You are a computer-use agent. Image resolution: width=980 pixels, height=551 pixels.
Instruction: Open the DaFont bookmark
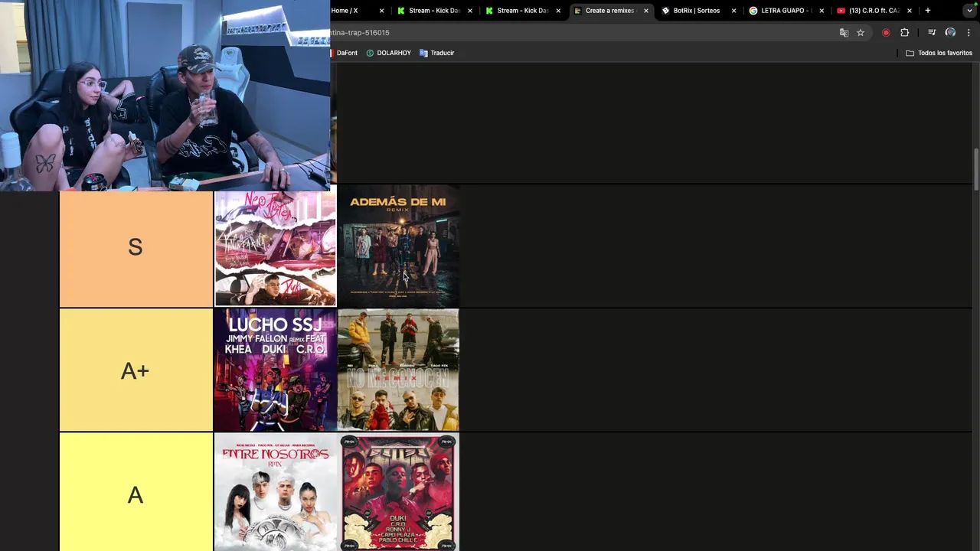click(344, 53)
